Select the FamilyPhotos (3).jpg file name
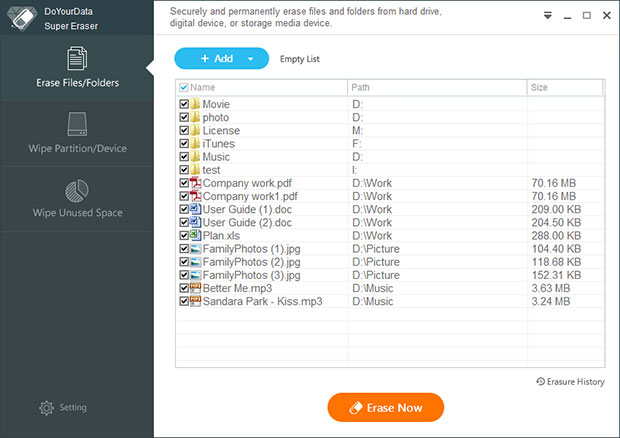 tap(251, 275)
